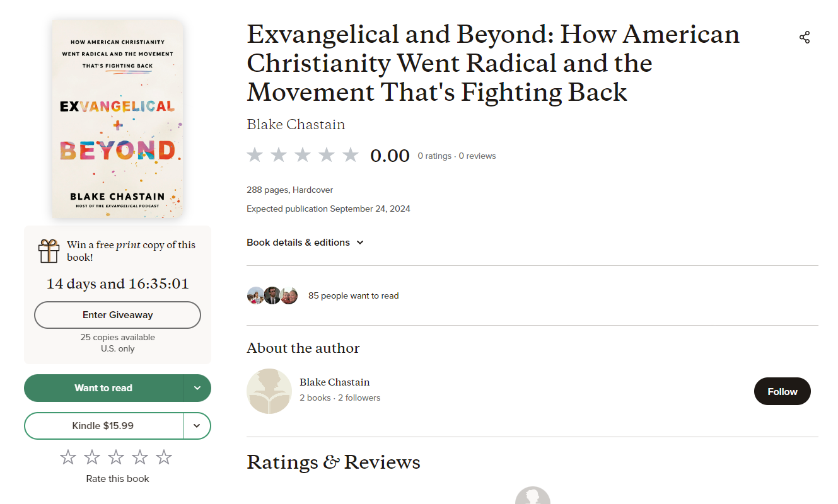This screenshot has height=504, width=838.
Task: Rate this book five stars
Action: pyautogui.click(x=164, y=457)
